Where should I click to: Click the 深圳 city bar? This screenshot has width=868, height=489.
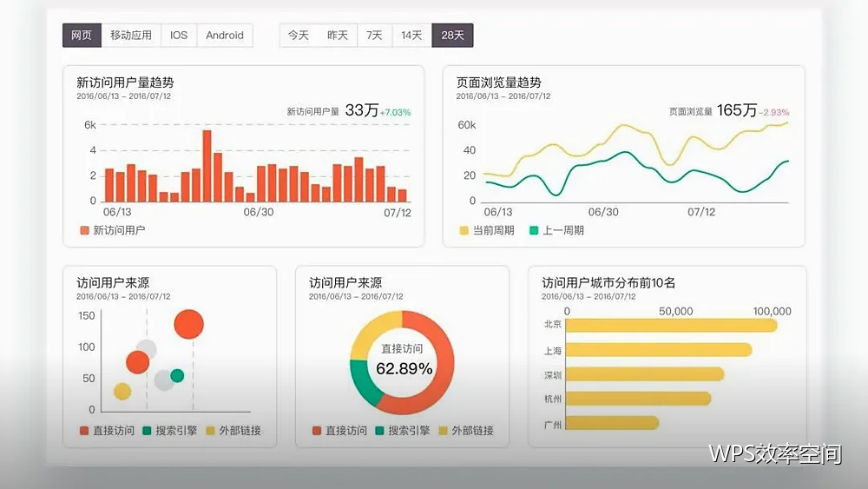645,374
